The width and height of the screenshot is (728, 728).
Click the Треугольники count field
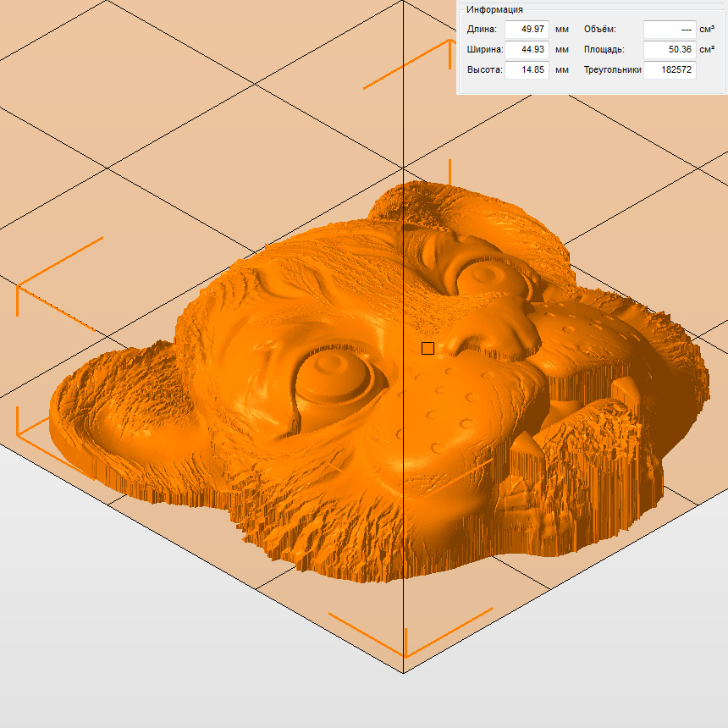(669, 70)
